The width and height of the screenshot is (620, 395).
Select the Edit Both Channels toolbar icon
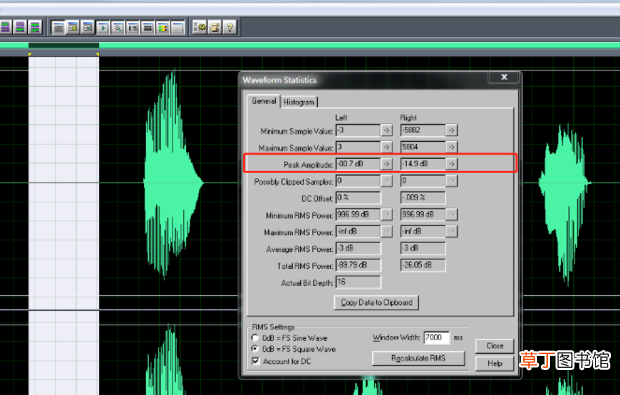35,27
